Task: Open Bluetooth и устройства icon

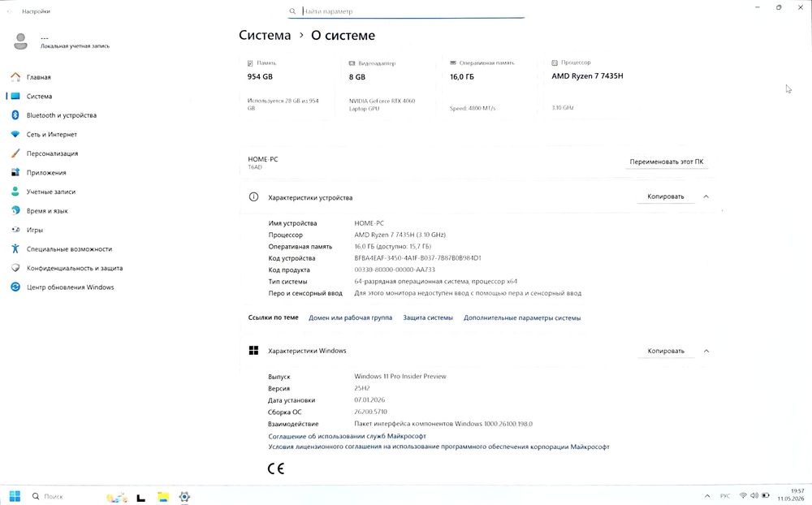Action: (15, 115)
